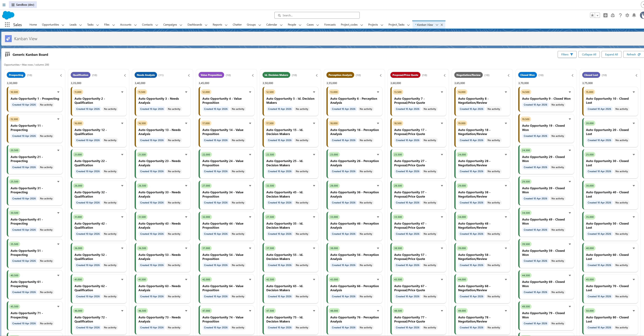The width and height of the screenshot is (644, 336).
Task: Open the Notifications bell icon
Action: [634, 15]
